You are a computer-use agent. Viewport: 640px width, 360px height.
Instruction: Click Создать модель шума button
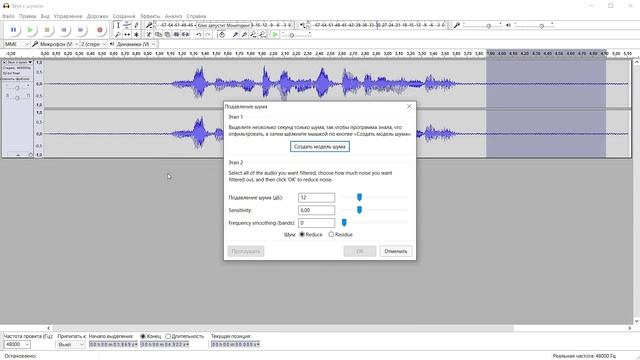[x=320, y=147]
